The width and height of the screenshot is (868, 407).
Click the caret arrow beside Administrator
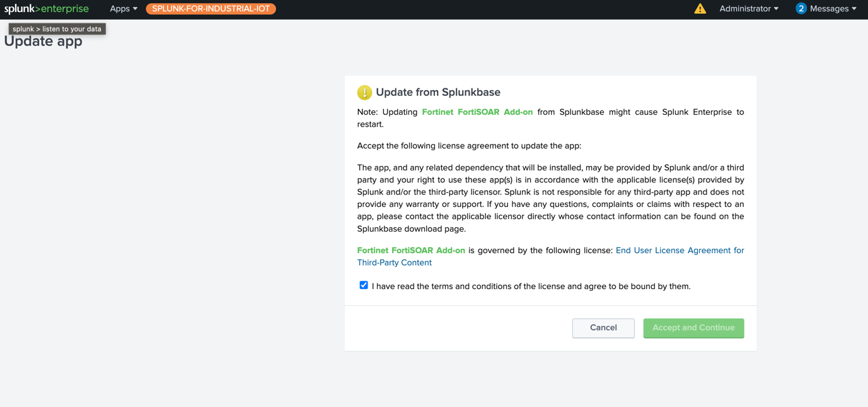click(776, 9)
